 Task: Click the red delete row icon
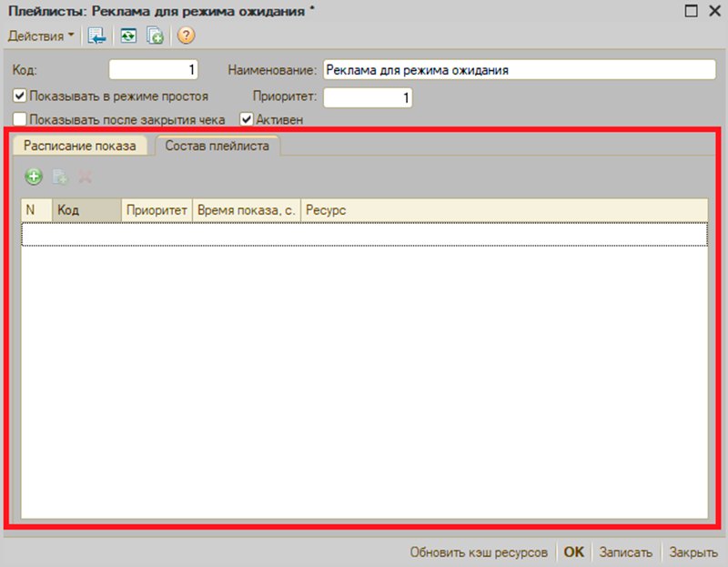[x=85, y=177]
